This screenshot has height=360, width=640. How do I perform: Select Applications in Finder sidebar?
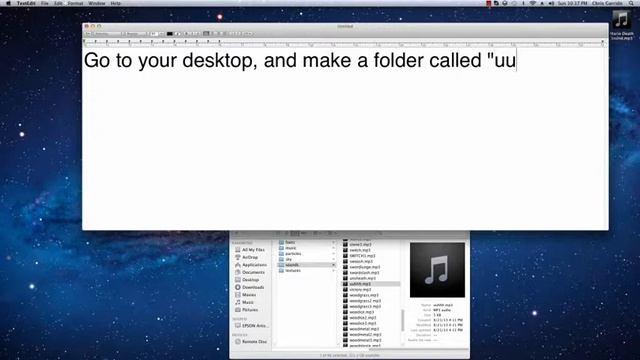click(251, 265)
